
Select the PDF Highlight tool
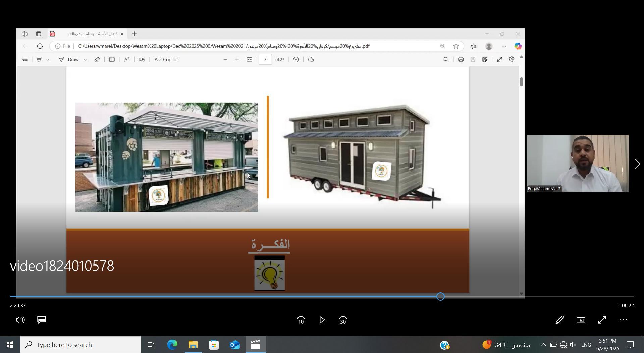click(x=39, y=59)
